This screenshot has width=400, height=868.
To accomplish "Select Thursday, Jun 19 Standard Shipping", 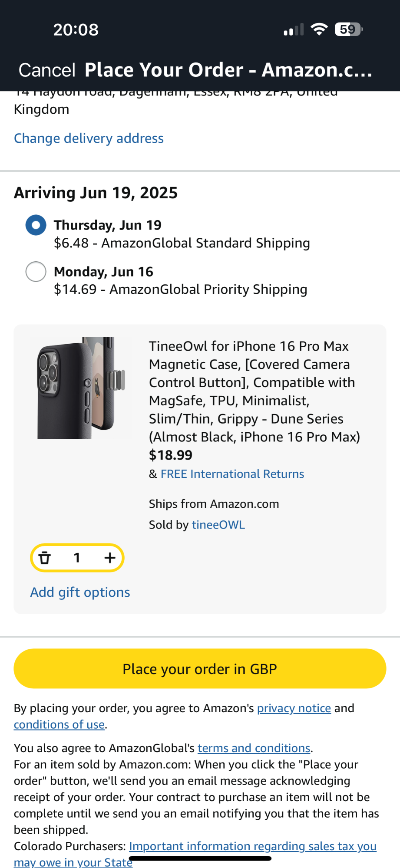I will 36,225.
